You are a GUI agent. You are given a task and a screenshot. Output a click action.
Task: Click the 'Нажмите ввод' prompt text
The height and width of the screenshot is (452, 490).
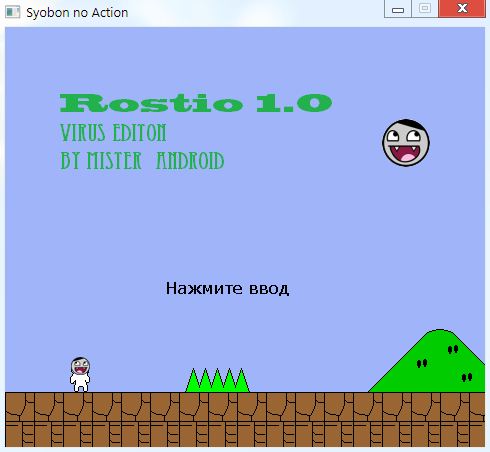point(227,288)
